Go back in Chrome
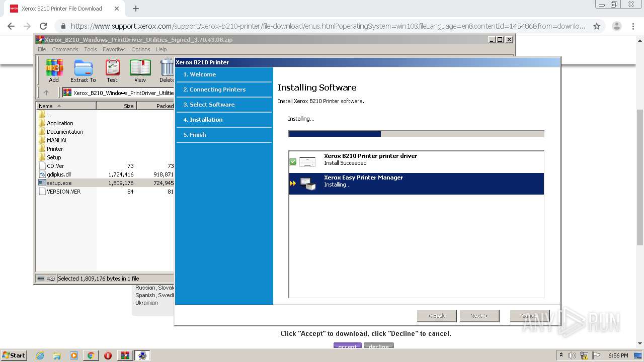The height and width of the screenshot is (362, 644). tap(11, 26)
